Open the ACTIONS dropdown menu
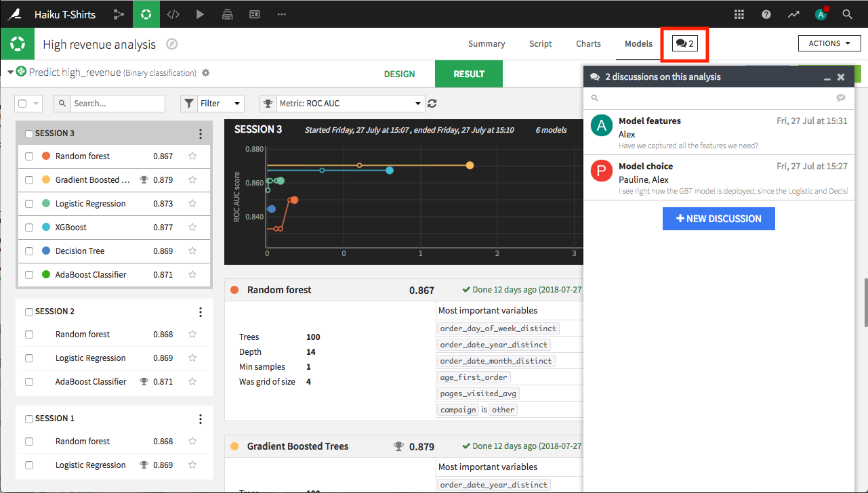 pyautogui.click(x=829, y=43)
